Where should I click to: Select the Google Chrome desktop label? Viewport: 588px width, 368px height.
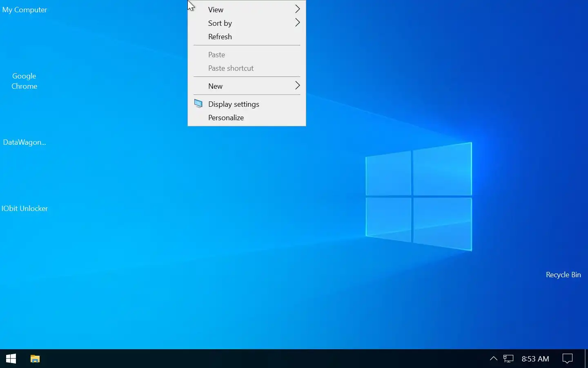point(24,81)
